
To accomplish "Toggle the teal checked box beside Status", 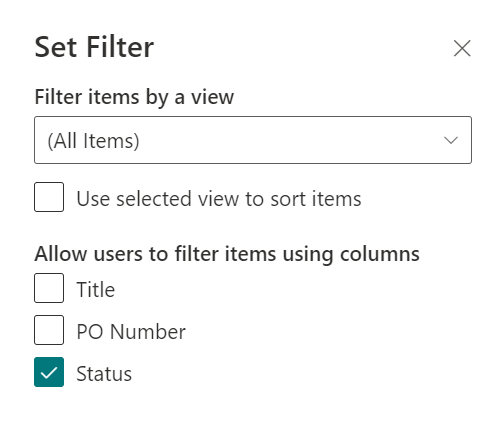I will click(x=49, y=372).
